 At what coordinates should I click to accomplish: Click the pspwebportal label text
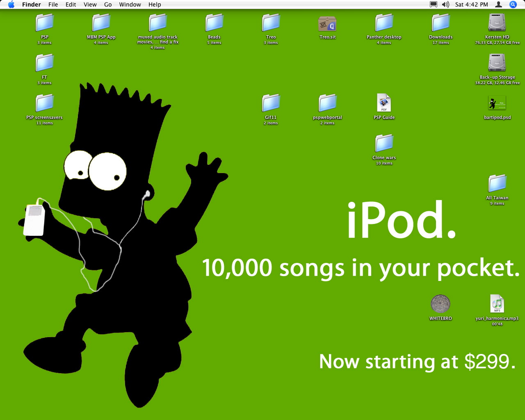(327, 117)
